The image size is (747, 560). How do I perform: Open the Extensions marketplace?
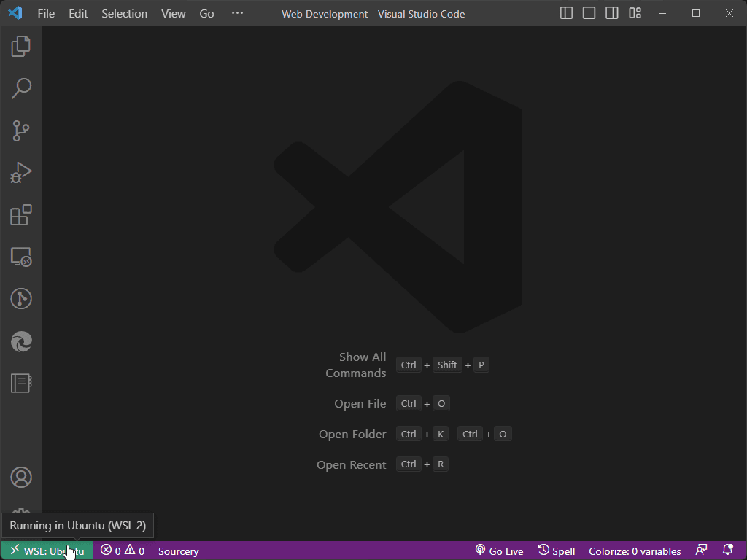coord(21,214)
